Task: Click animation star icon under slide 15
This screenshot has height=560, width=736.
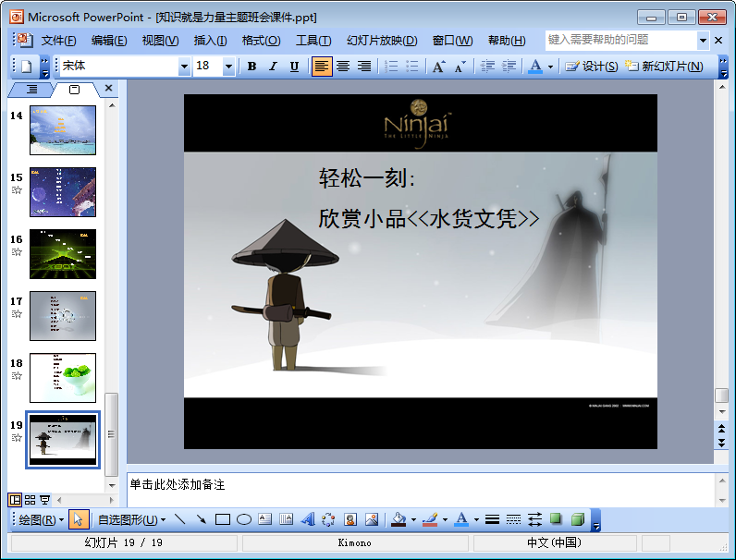Action: [17, 190]
